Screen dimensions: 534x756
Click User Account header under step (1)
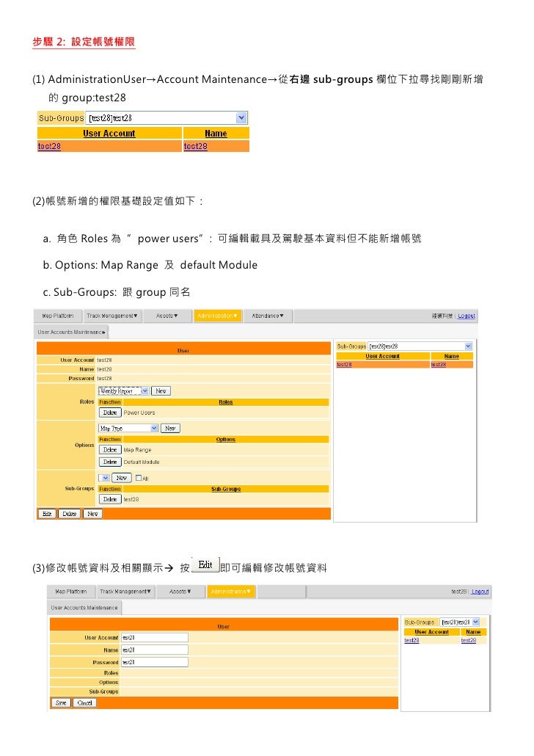109,133
